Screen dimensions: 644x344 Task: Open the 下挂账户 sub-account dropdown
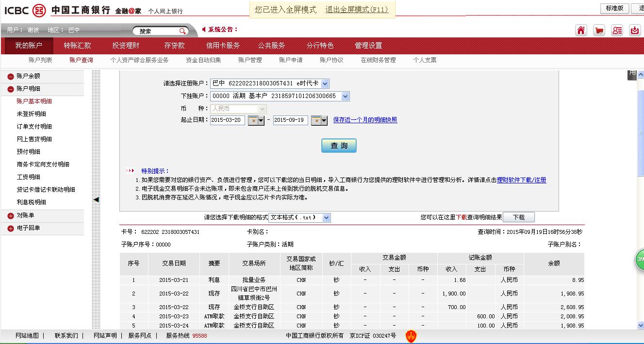click(x=345, y=96)
